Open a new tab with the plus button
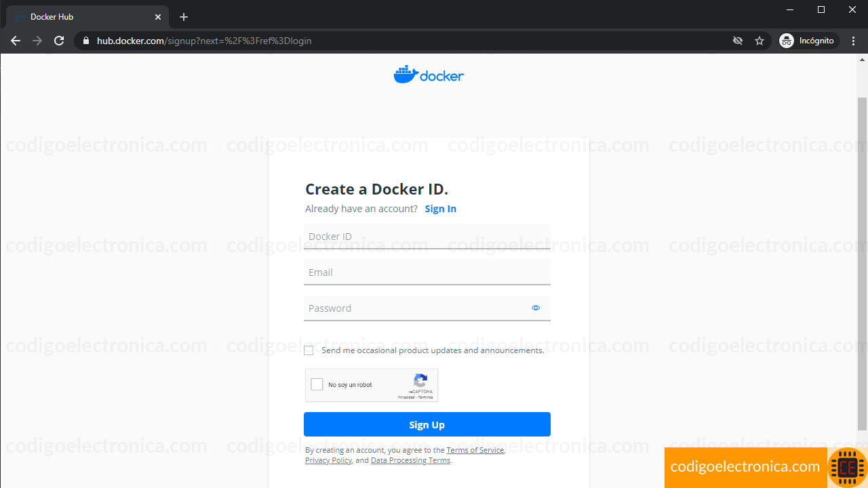868x488 pixels. [x=184, y=17]
